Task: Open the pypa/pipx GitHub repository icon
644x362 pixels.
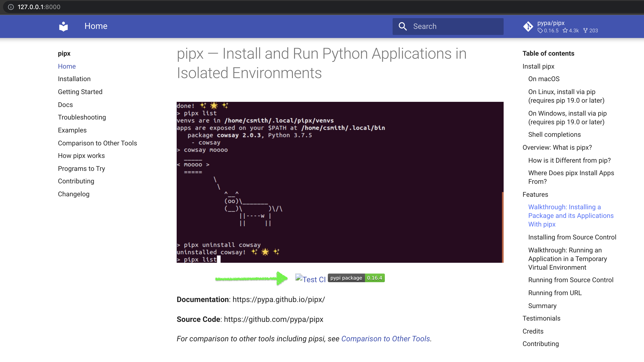Action: [528, 26]
